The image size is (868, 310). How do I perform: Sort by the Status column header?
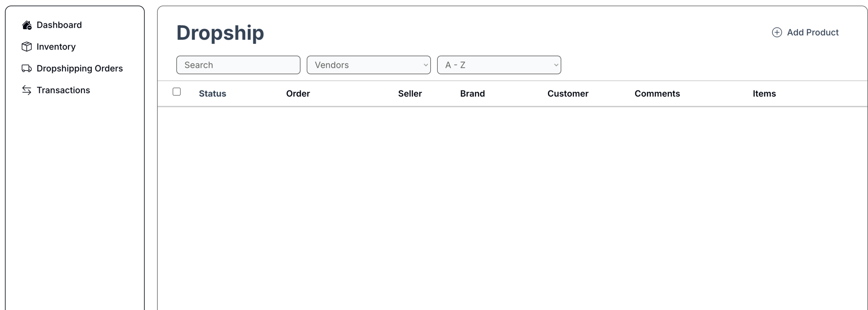[x=212, y=94]
